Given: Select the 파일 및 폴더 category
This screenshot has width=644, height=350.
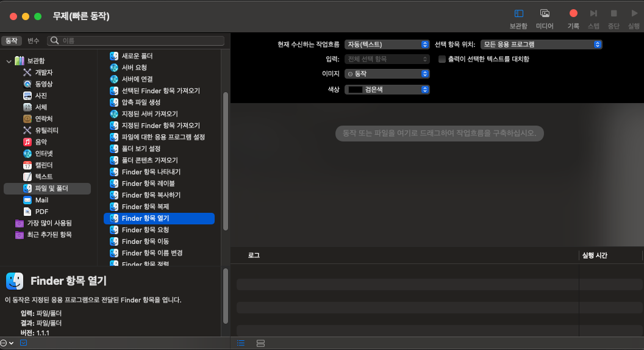Looking at the screenshot, I should click(47, 188).
